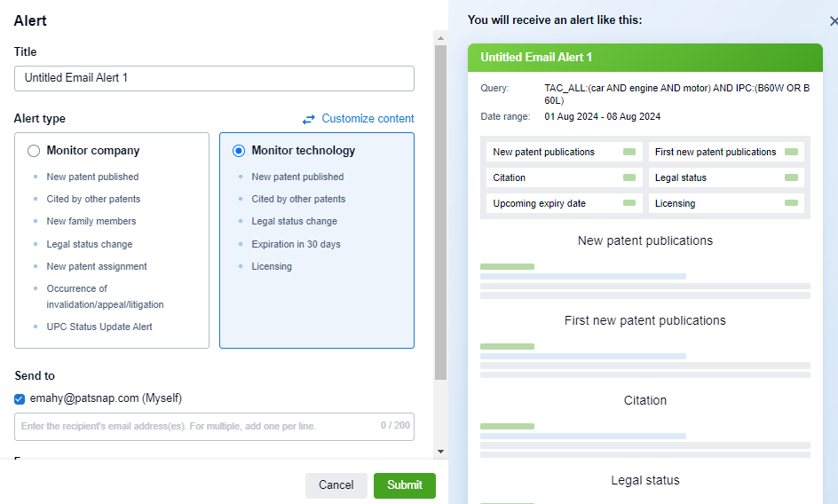Viewport: 838px width, 504px height.
Task: Click the Title input field
Action: coord(214,78)
